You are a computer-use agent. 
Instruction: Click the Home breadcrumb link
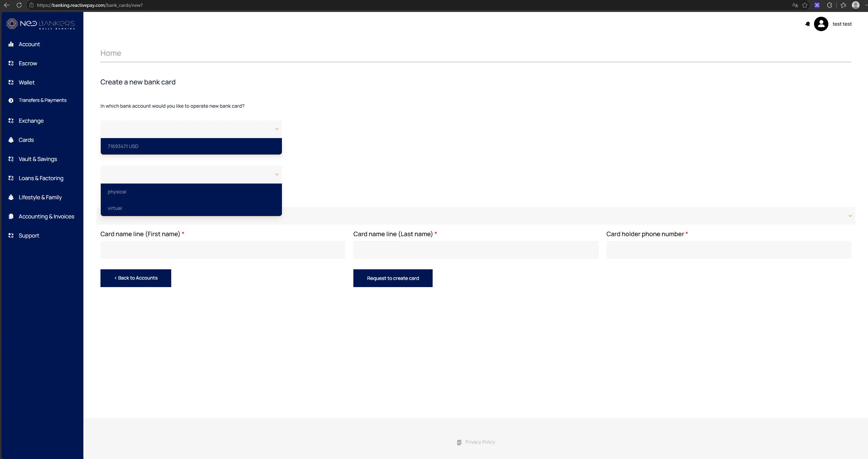111,53
